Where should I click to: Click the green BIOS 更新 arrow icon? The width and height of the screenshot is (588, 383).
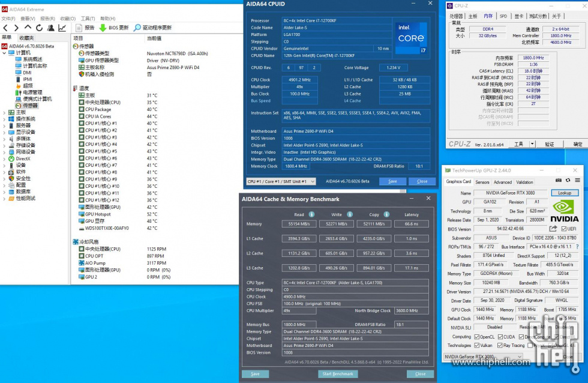[103, 28]
